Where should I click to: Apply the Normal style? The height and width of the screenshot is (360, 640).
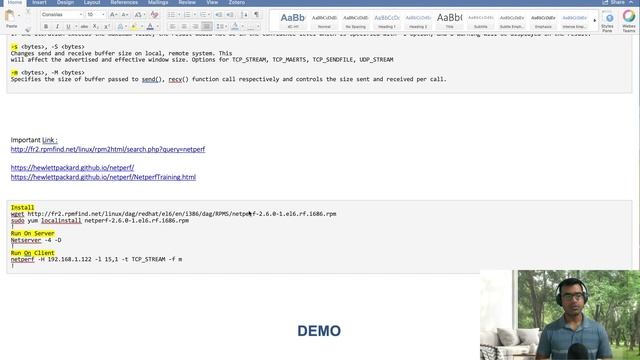pos(324,21)
